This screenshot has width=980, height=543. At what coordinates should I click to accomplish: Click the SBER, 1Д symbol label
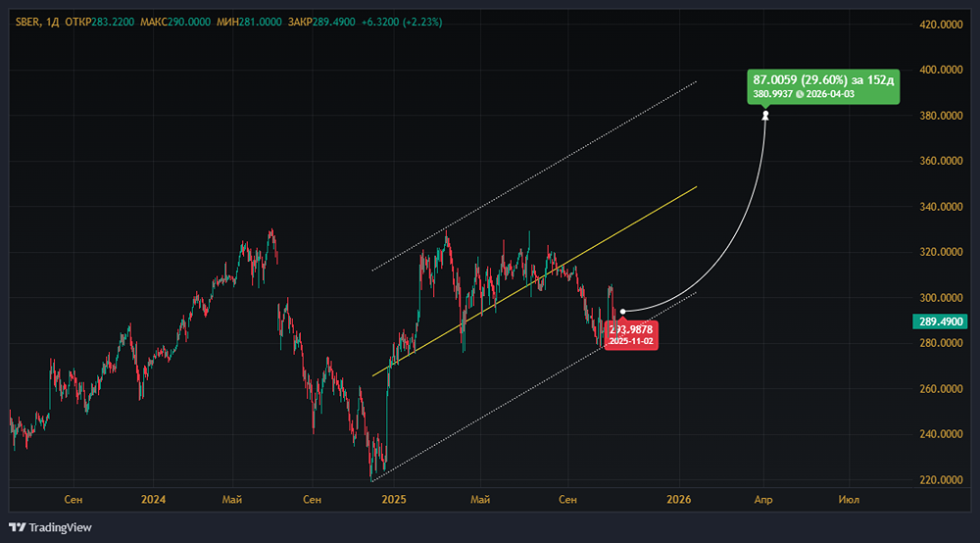[37, 22]
